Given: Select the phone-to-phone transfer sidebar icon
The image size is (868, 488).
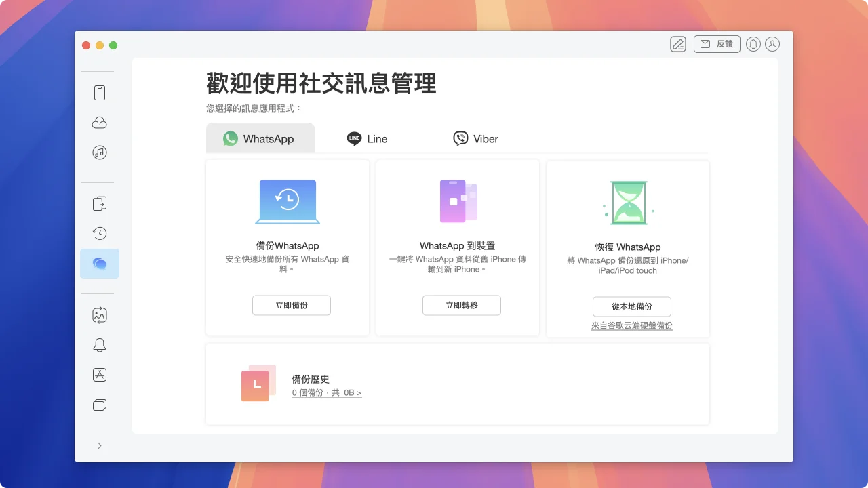Looking at the screenshot, I should (100, 203).
